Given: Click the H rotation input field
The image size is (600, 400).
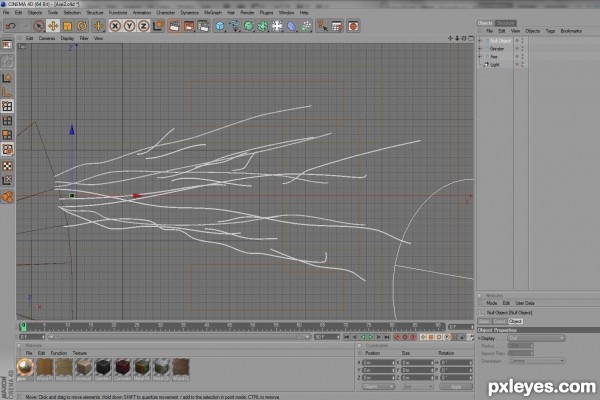Looking at the screenshot, I should (456, 362).
